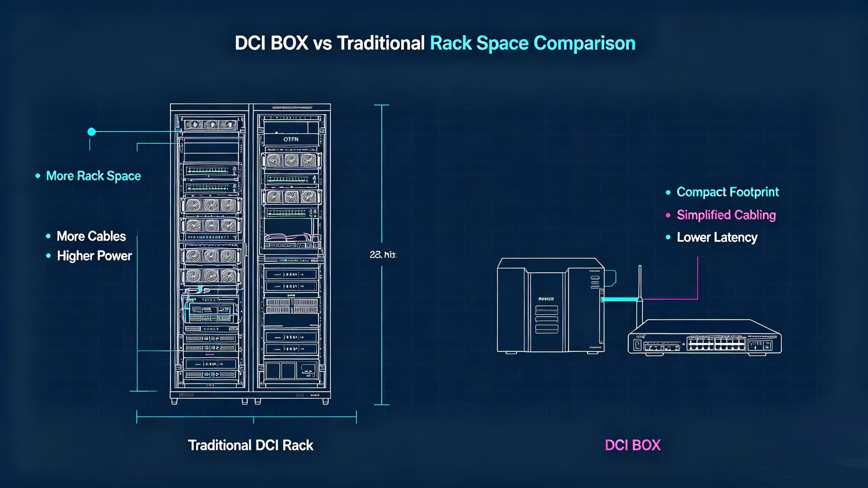
Task: Click the colored patch cables in right rack
Action: 292,238
